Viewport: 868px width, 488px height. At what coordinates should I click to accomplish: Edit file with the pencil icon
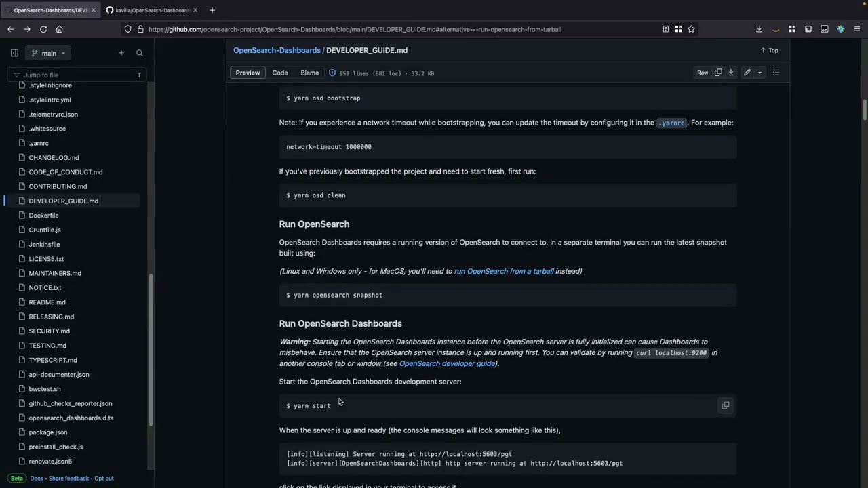747,73
